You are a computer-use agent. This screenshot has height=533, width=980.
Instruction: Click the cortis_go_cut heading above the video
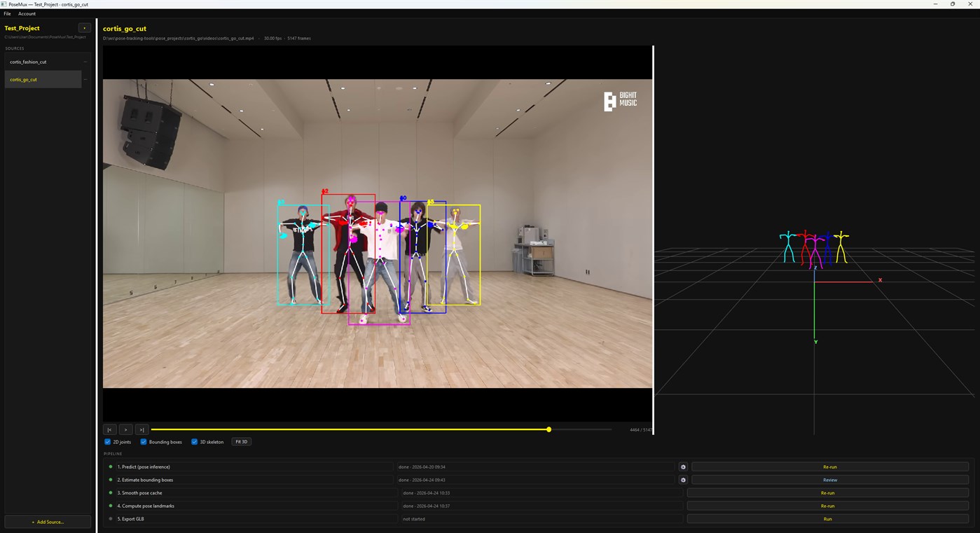[x=125, y=29]
